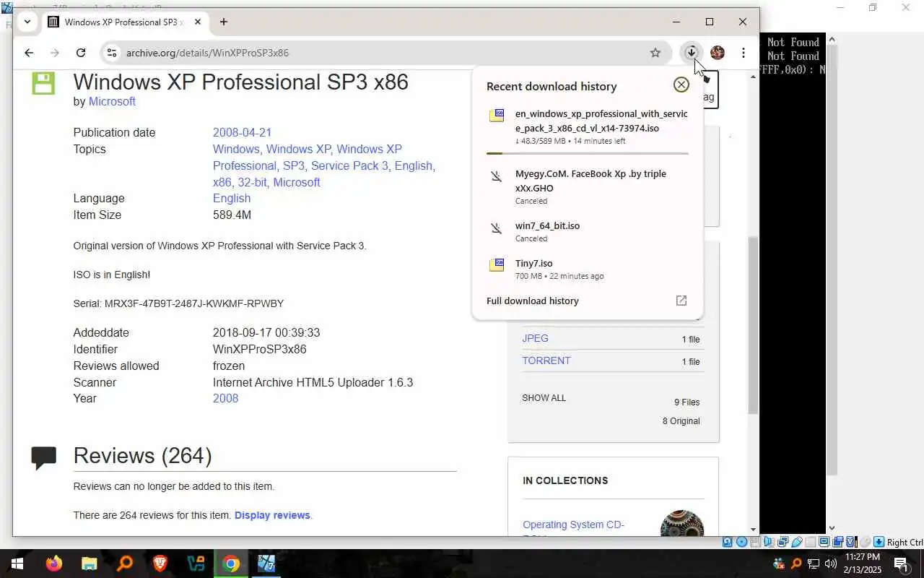Close the Recent download history popup

point(681,85)
